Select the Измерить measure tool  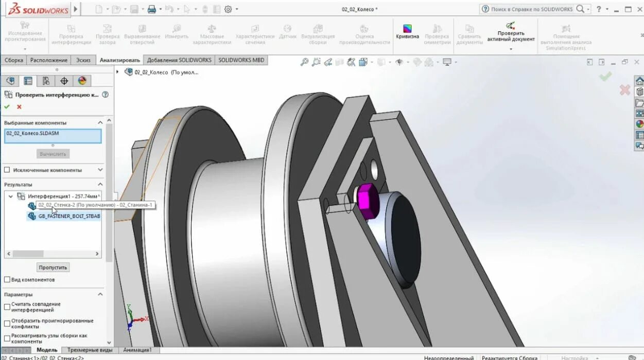177,32
